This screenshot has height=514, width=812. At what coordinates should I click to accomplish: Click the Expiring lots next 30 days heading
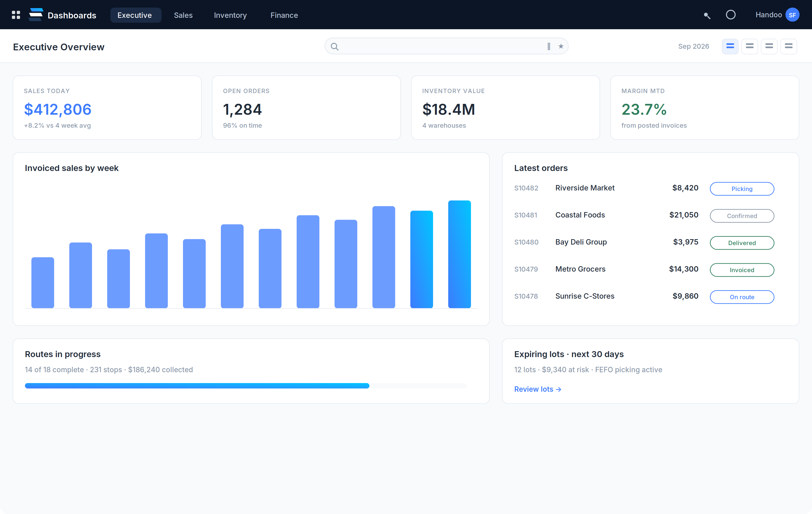tap(569, 354)
